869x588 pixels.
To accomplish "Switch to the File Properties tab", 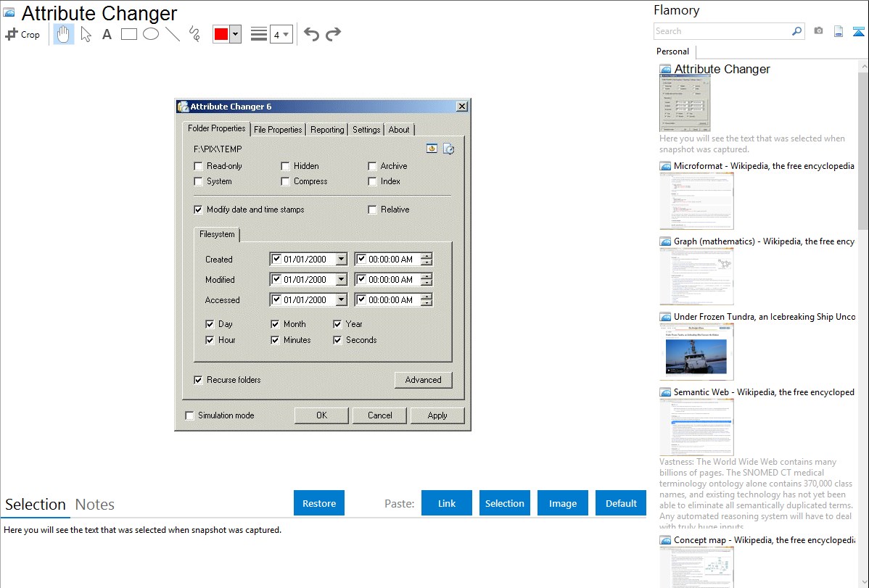I will point(278,130).
